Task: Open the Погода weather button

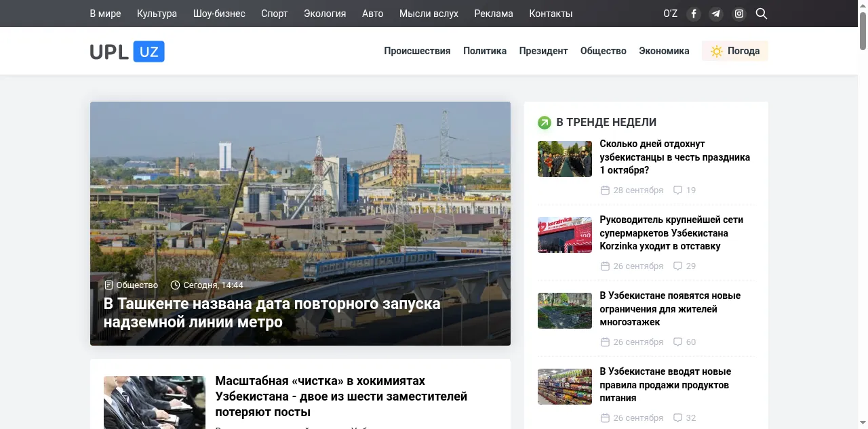Action: pos(735,51)
